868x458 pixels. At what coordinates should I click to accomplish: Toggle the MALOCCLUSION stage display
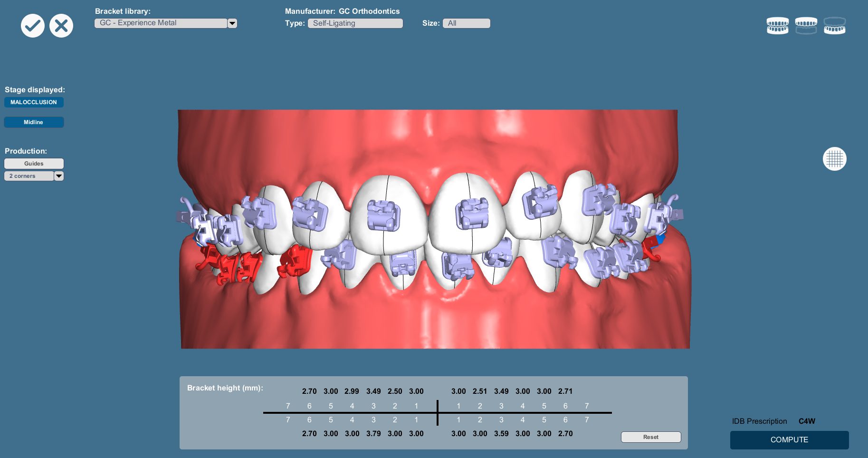(34, 102)
